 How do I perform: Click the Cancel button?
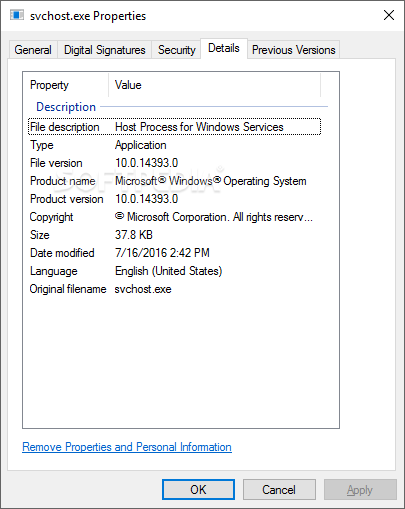279,490
